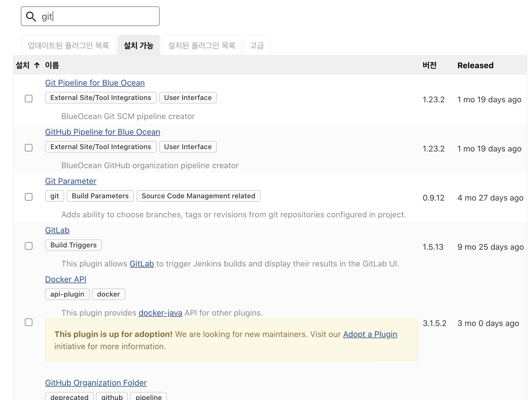Open GitHub Organization Folder link
Screen dimensions: 532x400
coord(96,383)
